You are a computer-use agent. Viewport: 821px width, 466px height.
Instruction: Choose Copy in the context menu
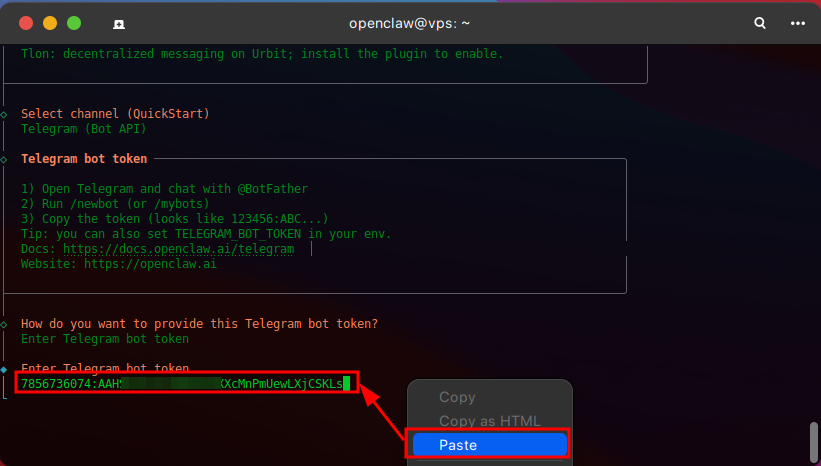tap(457, 397)
